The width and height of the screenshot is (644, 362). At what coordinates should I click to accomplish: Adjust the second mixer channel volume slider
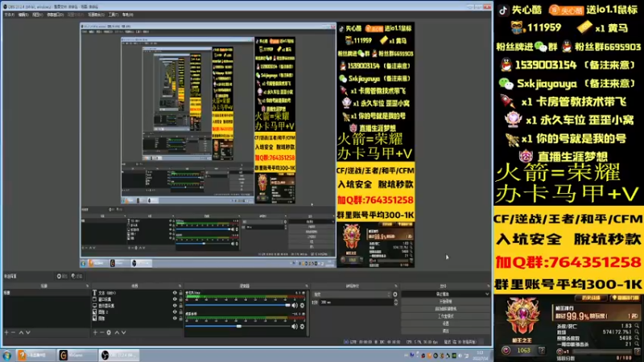pos(237,327)
